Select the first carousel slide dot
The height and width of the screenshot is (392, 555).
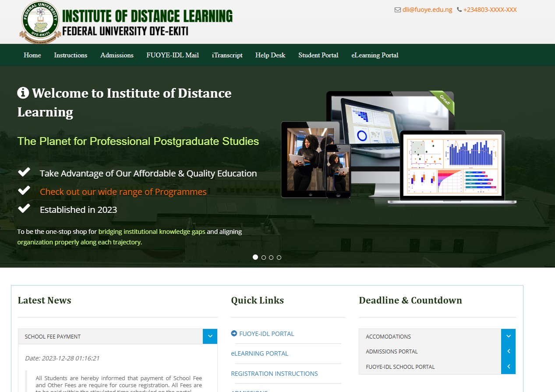coord(255,257)
